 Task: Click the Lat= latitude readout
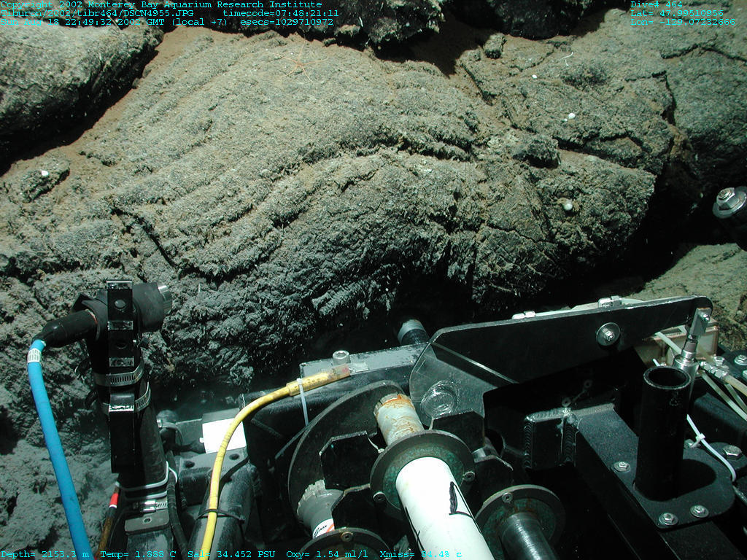click(x=677, y=13)
